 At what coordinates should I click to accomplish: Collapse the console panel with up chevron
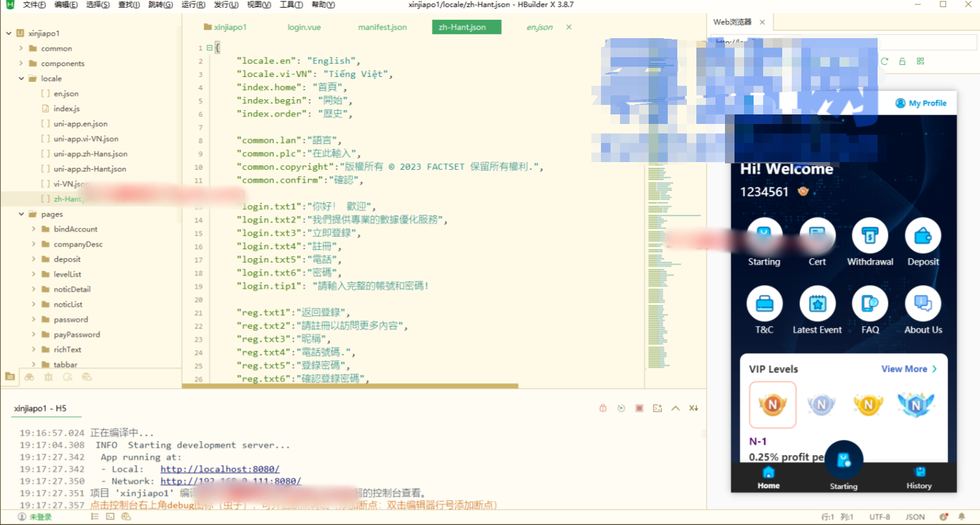675,408
